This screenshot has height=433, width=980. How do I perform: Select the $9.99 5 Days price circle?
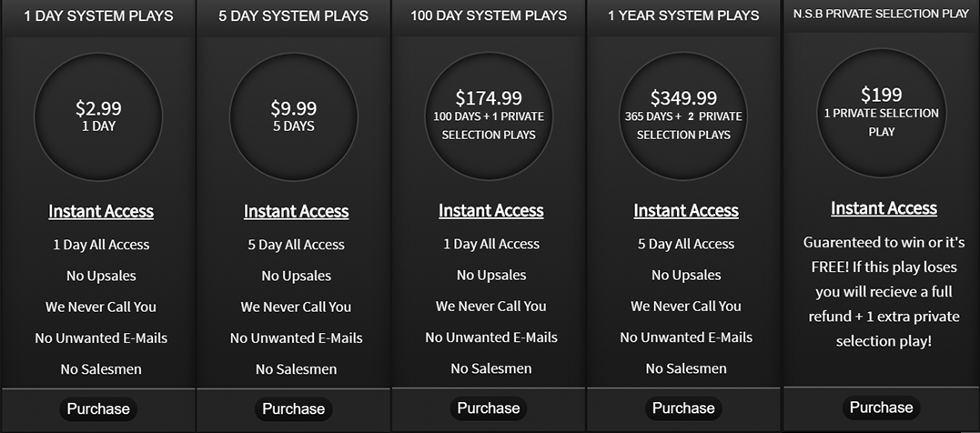click(293, 116)
